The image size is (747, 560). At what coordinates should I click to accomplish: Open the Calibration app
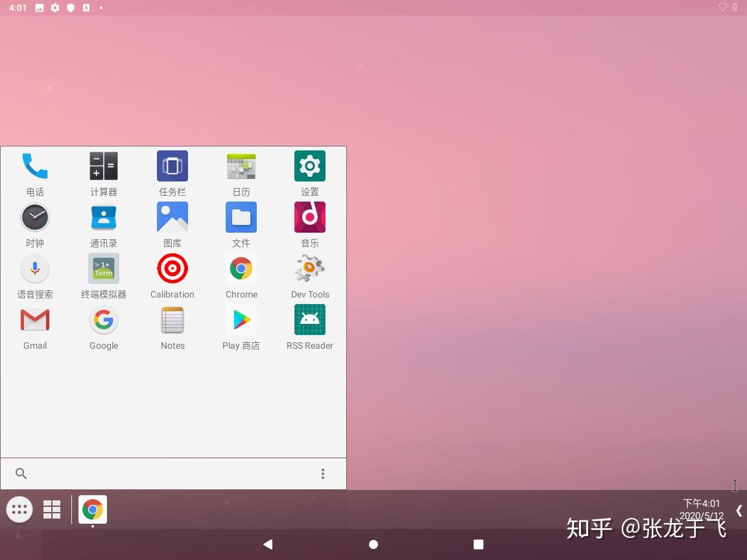172,268
